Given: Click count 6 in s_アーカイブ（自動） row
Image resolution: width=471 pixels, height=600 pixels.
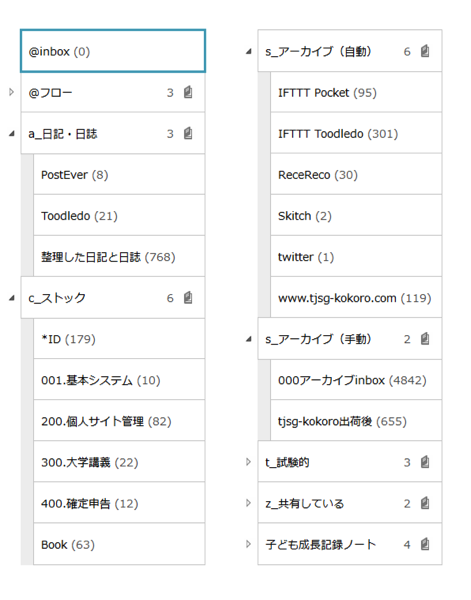Looking at the screenshot, I should (407, 51).
